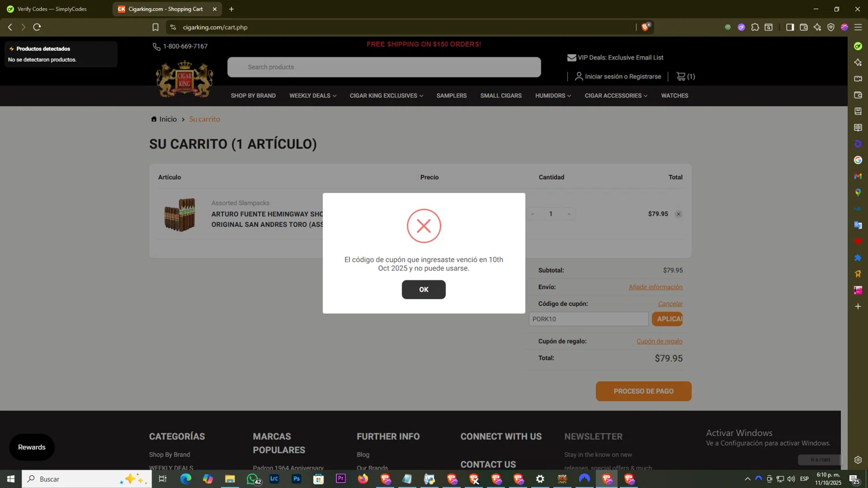Click the Windows taskbar Buscar search box
This screenshot has height=488, width=868.
pos(87,479)
